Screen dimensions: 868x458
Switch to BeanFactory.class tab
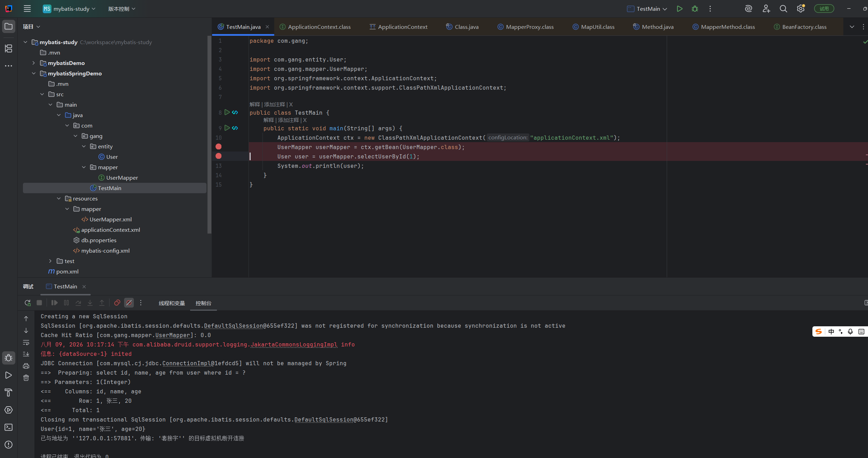pyautogui.click(x=801, y=27)
